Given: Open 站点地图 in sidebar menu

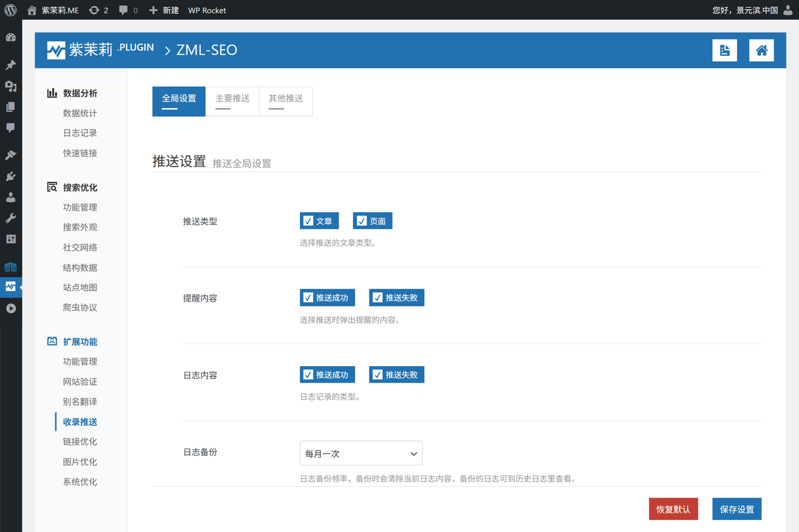Looking at the screenshot, I should 80,287.
